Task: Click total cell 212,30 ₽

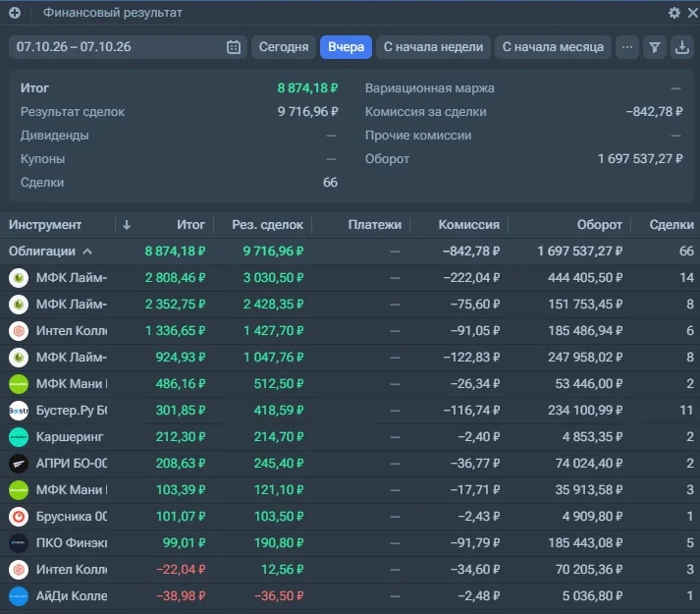Action: point(181,437)
